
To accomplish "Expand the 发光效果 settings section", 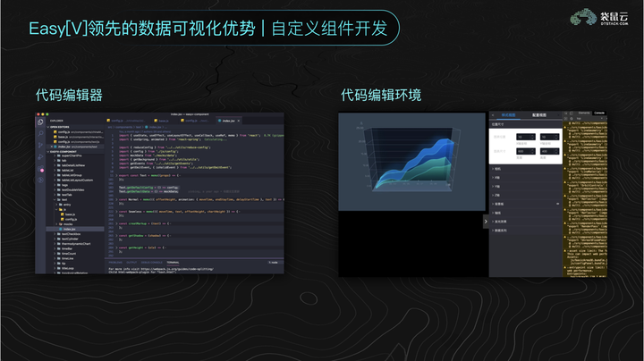I will [526, 222].
